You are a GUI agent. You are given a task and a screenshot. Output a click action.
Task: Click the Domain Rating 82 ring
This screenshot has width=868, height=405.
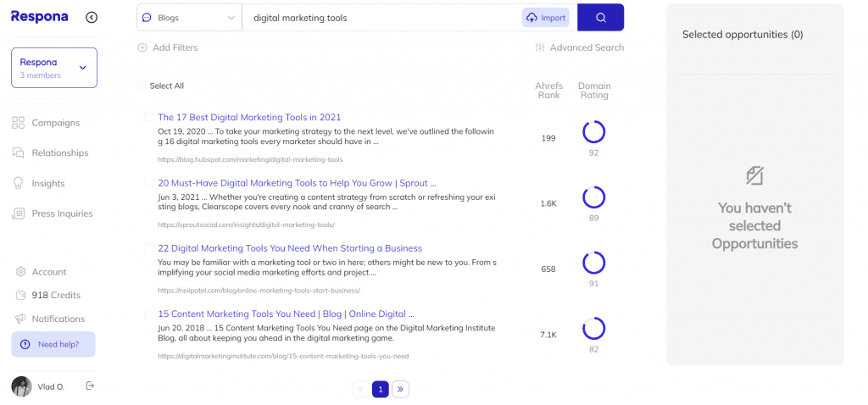coord(594,329)
